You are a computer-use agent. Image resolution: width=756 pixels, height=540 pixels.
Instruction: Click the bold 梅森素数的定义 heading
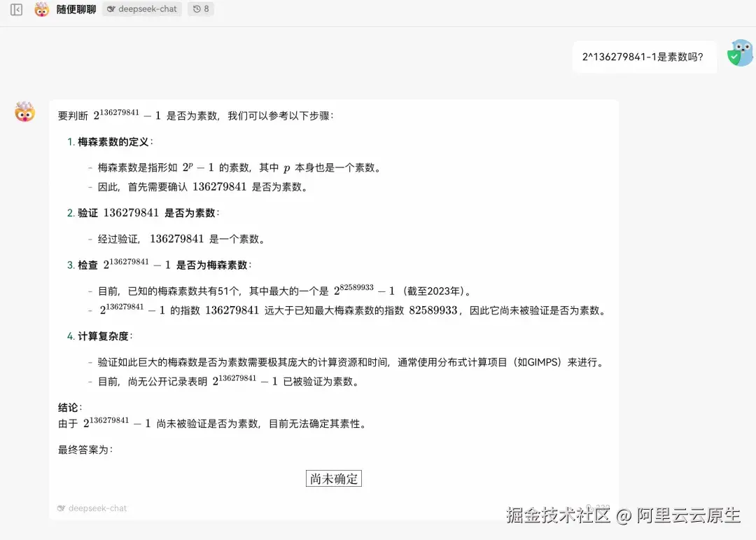[112, 141]
